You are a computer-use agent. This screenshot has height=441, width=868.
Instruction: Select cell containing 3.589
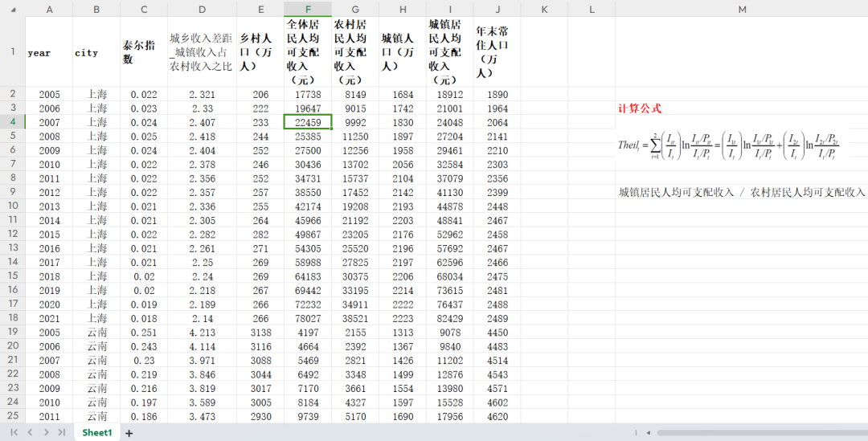202,402
